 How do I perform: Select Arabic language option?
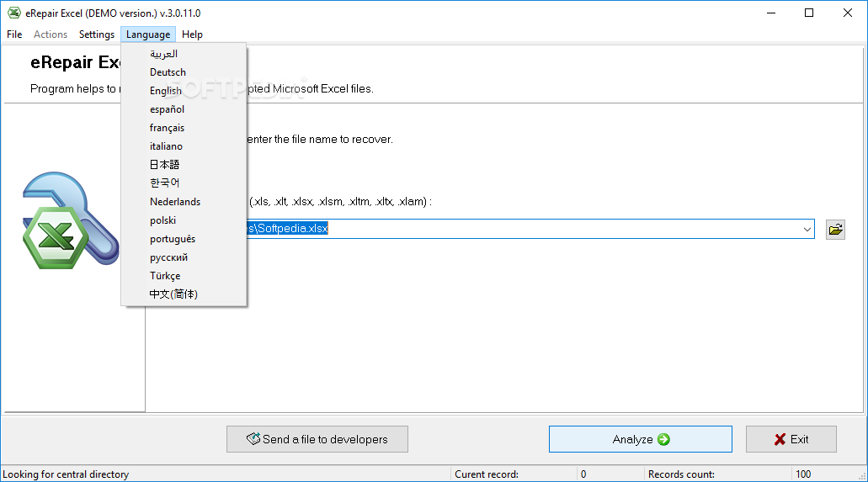tap(184, 54)
